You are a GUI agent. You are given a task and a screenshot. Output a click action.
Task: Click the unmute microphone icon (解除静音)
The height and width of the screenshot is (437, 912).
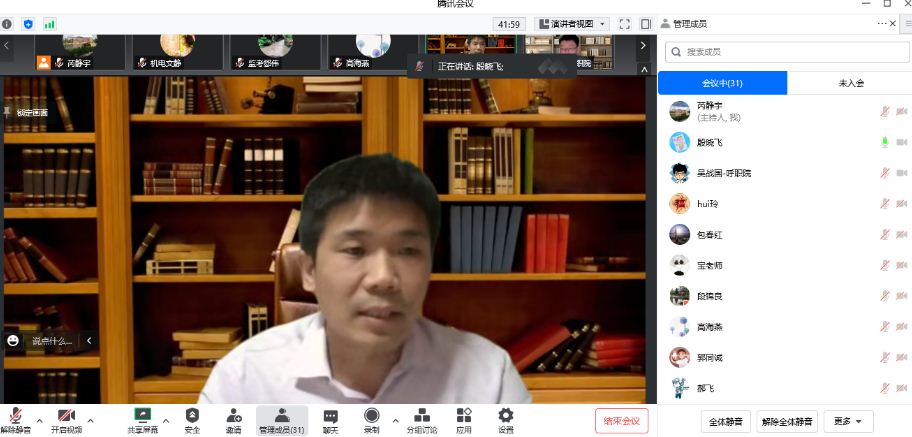click(x=16, y=416)
